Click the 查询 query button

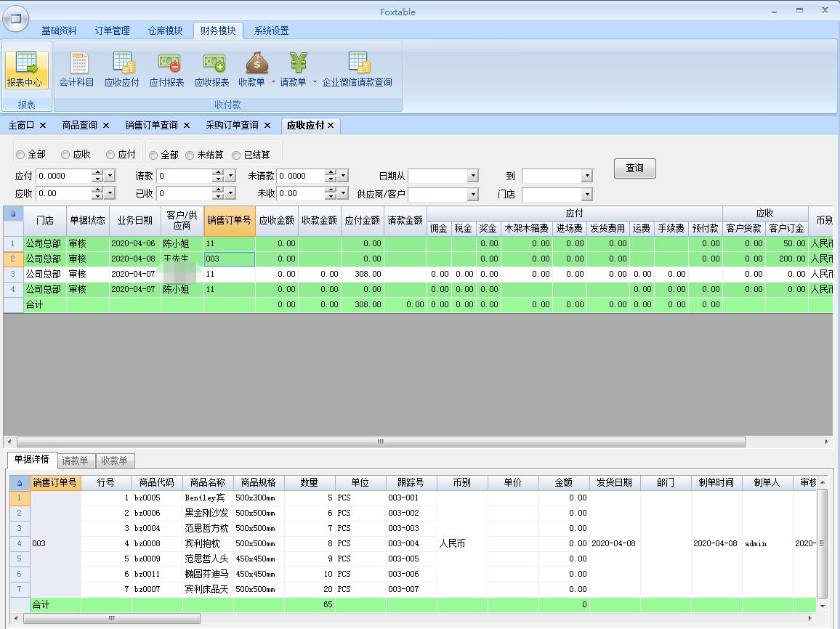coord(634,168)
